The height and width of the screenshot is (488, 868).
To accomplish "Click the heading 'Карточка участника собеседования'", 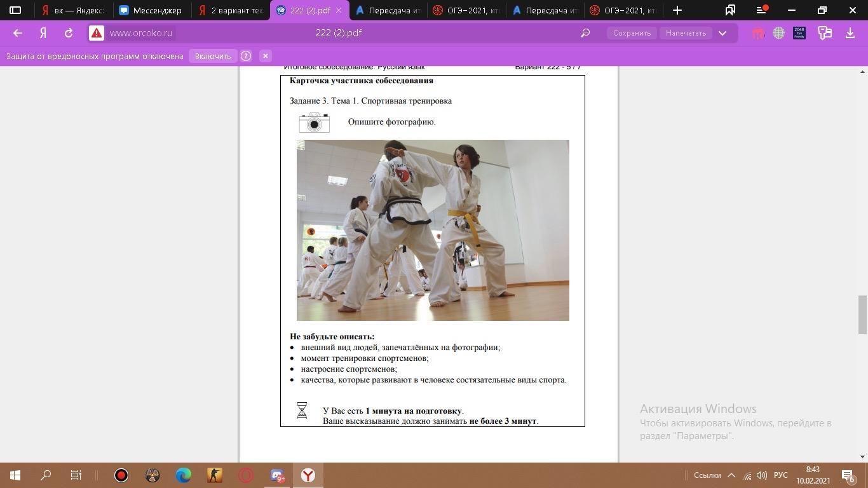I will click(362, 81).
